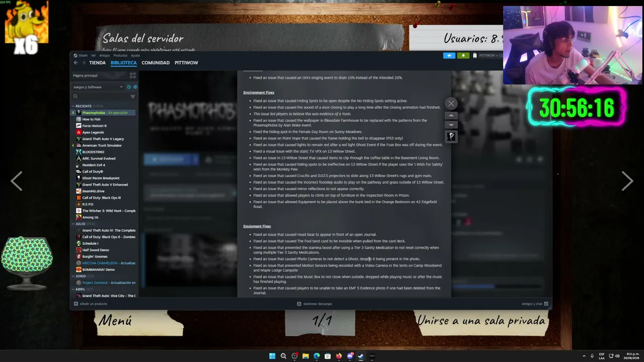The width and height of the screenshot is (644, 362).
Task: Collapse the RECIENTE group
Action: click(x=84, y=106)
